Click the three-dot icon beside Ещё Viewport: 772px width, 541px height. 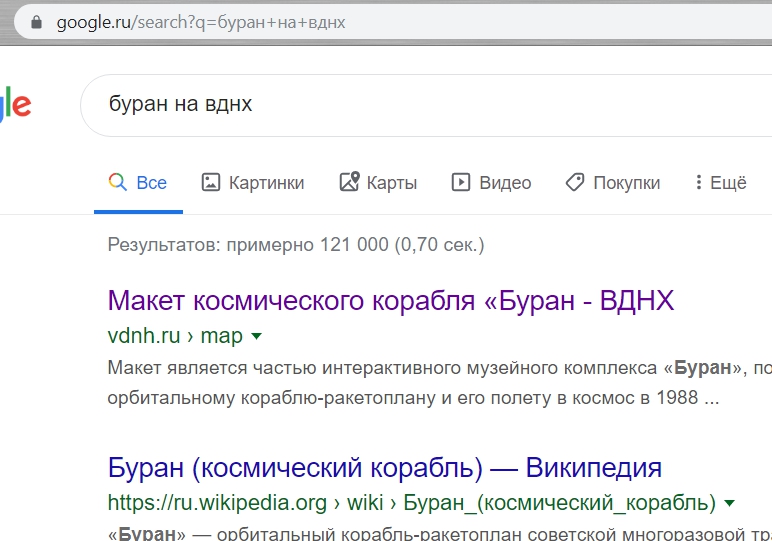coord(698,182)
